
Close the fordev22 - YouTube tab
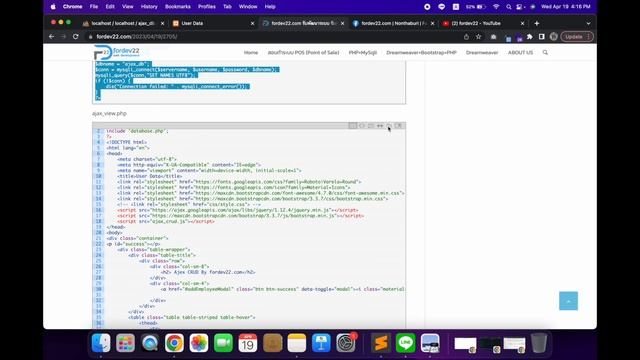(x=522, y=24)
